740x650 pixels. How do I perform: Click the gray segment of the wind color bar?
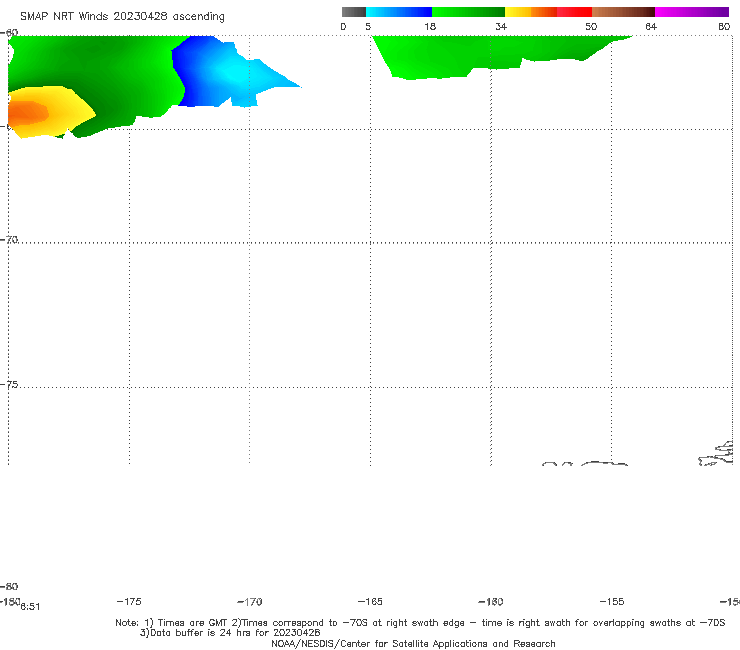[x=354, y=12]
